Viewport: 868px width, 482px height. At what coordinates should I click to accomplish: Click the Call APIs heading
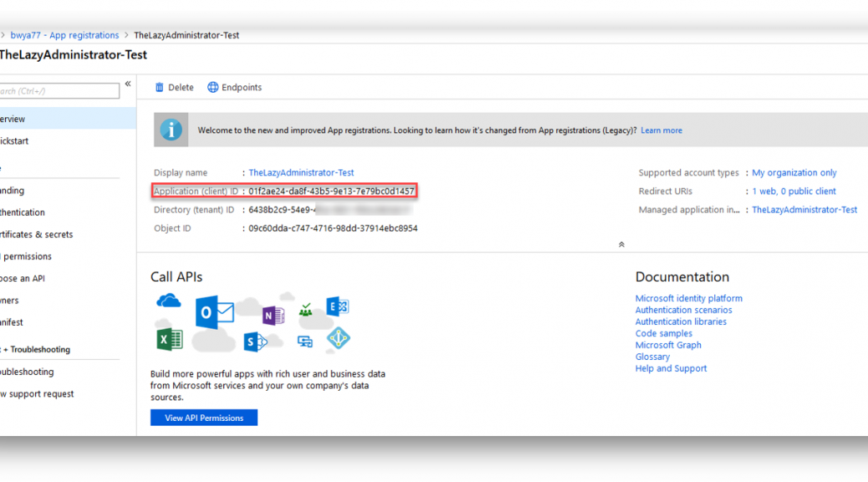(176, 277)
